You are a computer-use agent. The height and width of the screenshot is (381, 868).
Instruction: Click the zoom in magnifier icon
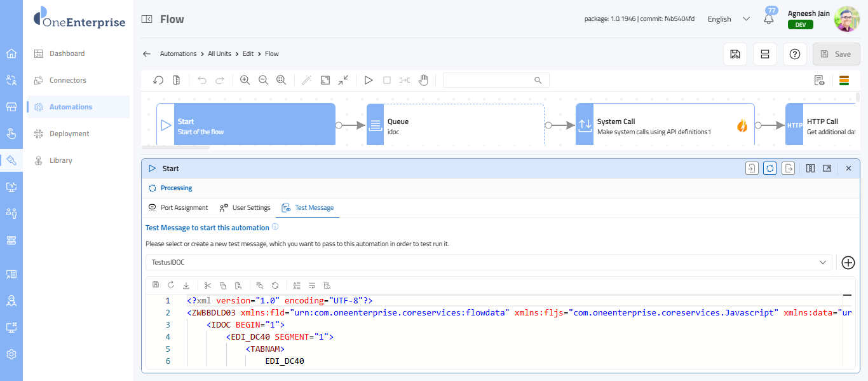pyautogui.click(x=245, y=80)
